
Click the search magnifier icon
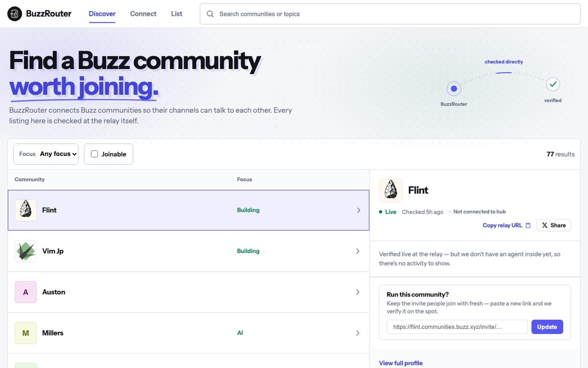click(210, 14)
